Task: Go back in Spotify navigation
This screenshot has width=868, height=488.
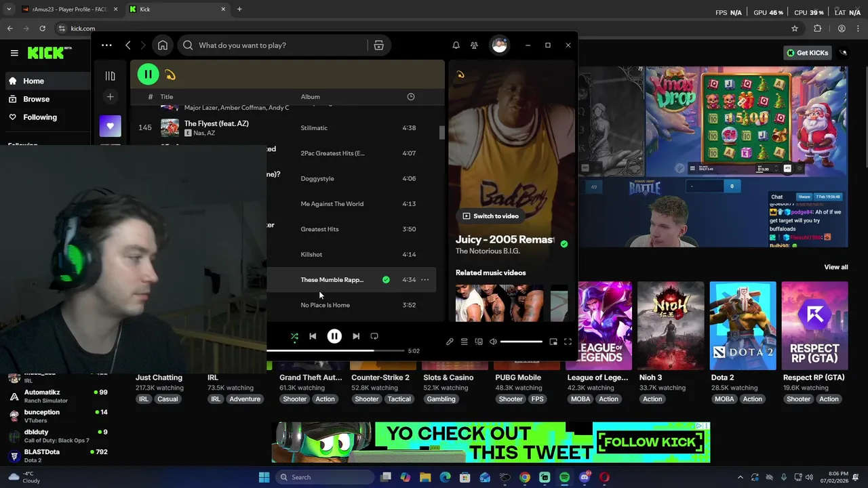Action: pos(128,45)
